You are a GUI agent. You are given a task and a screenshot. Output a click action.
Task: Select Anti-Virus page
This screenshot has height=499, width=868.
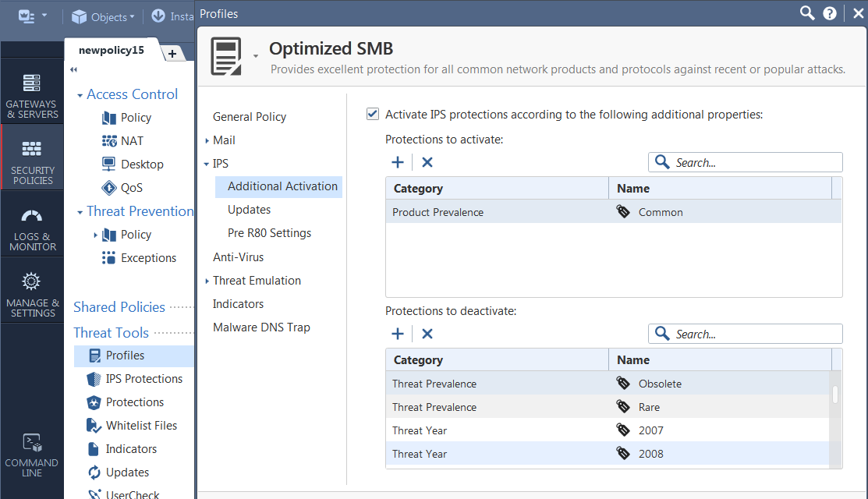coord(238,257)
